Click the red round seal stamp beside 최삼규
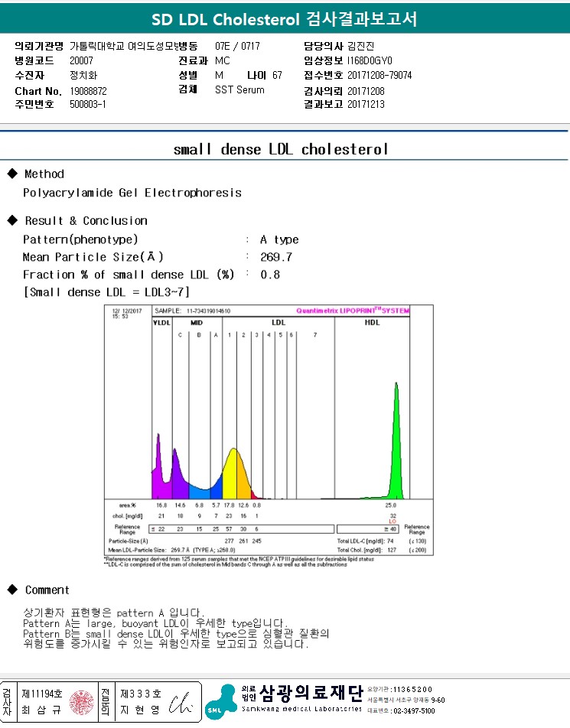The image size is (570, 728). point(81,702)
